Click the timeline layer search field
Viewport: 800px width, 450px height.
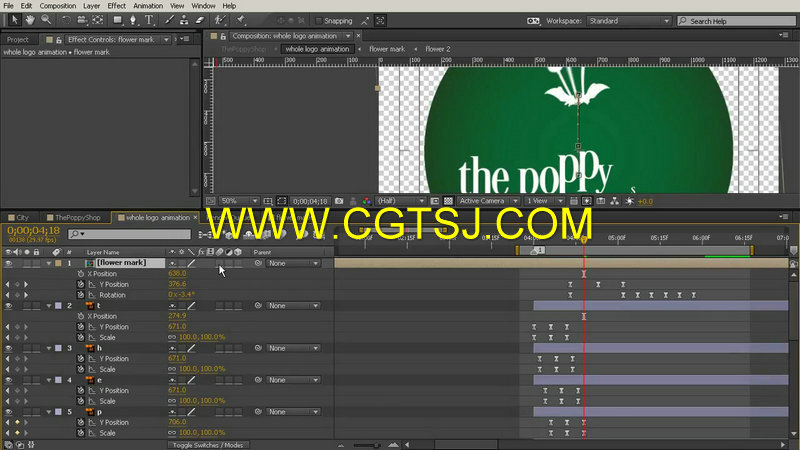tap(130, 234)
